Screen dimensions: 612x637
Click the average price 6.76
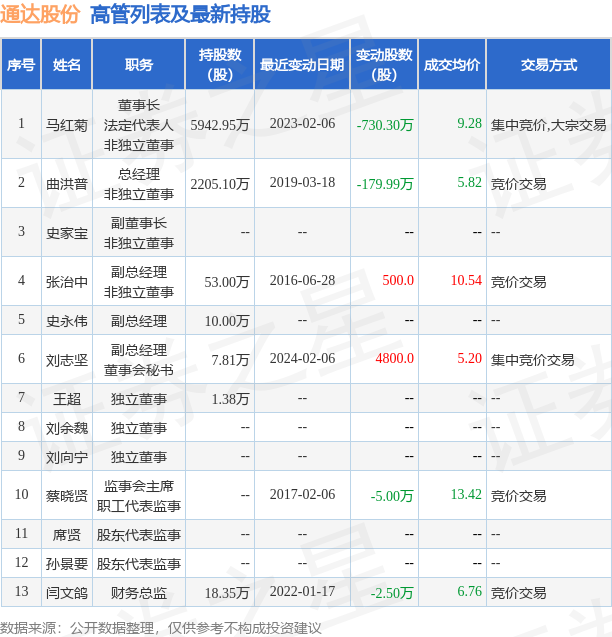pyautogui.click(x=469, y=592)
